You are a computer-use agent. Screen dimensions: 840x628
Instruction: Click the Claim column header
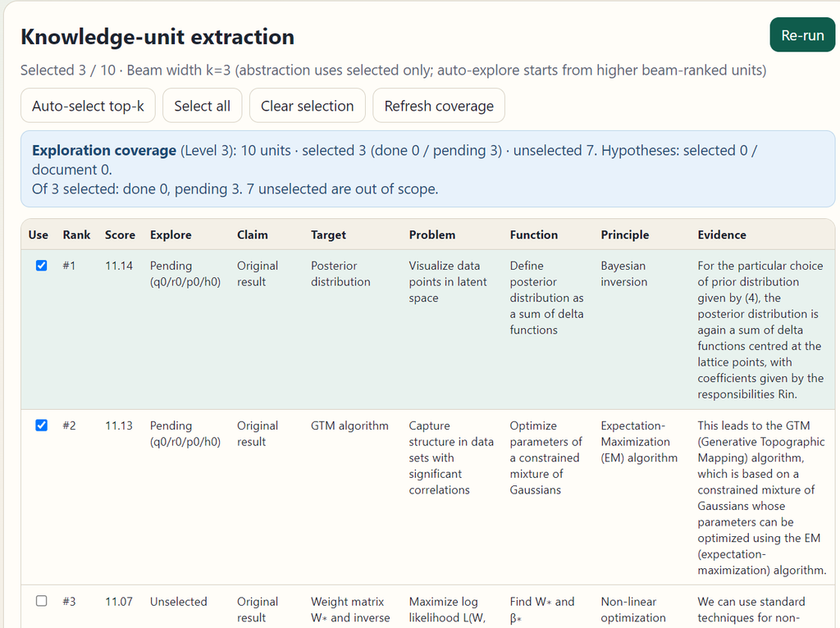(x=253, y=234)
